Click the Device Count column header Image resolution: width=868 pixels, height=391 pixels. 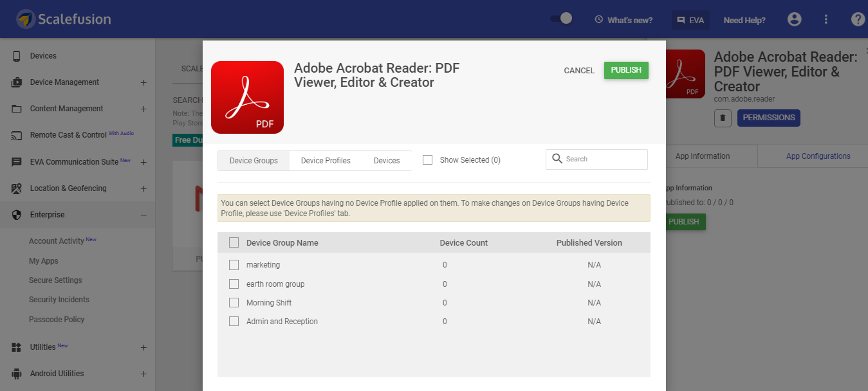coord(464,243)
